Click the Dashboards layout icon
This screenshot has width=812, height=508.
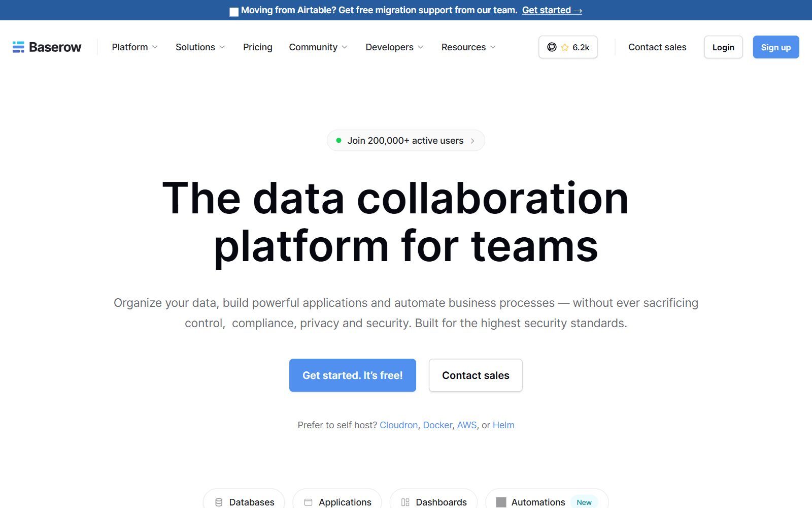point(405,502)
